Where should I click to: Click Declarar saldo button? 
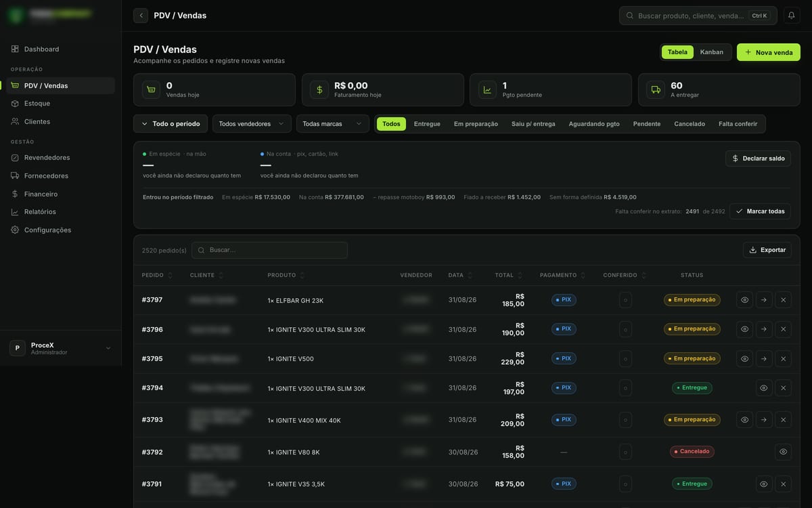point(758,158)
